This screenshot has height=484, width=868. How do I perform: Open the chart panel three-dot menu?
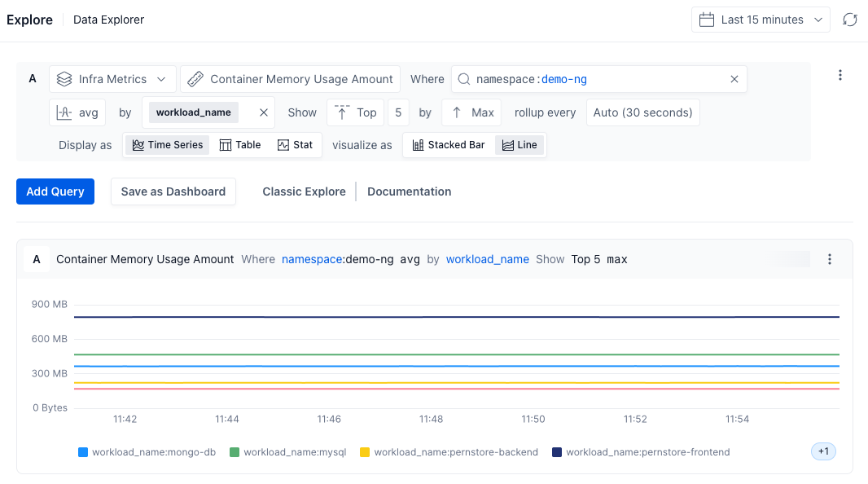point(830,259)
